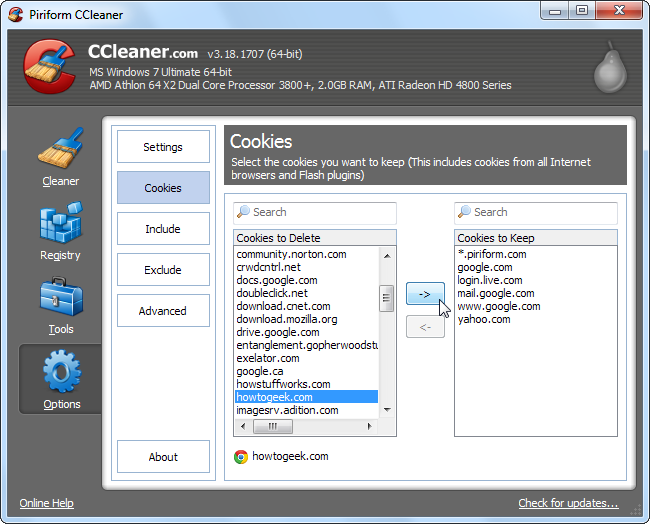Viewport: 650px width, 524px height.
Task: Focus the Cookies to Delete search field
Action: point(315,213)
